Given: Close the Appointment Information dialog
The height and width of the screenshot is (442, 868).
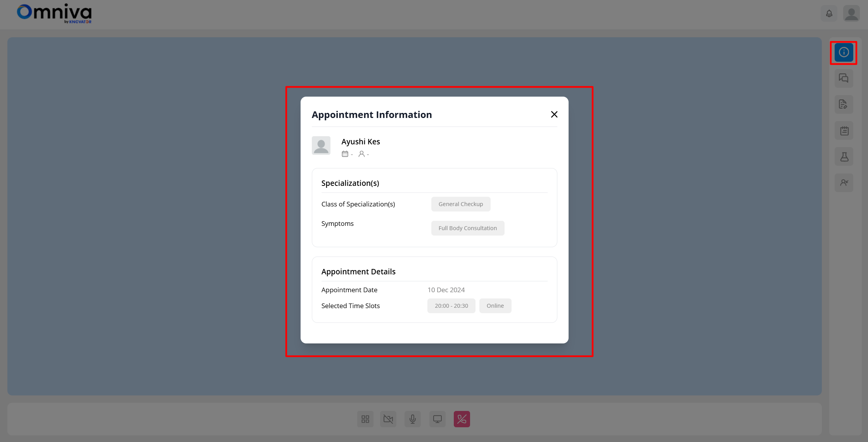Looking at the screenshot, I should (554, 114).
